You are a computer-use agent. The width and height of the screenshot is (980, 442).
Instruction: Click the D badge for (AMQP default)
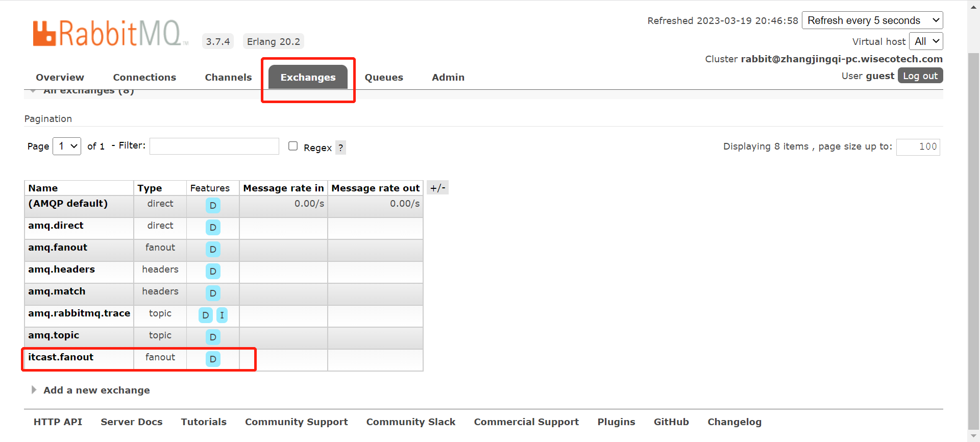tap(213, 205)
